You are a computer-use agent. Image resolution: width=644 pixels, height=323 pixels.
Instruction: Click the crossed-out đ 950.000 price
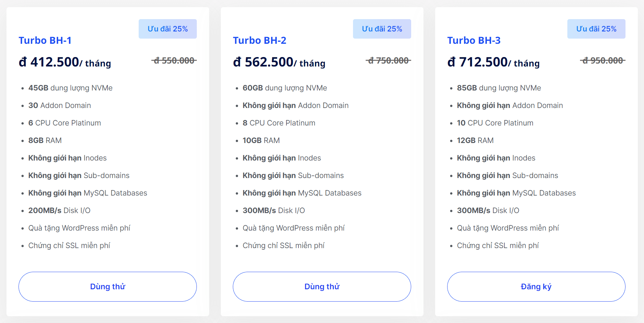(603, 61)
